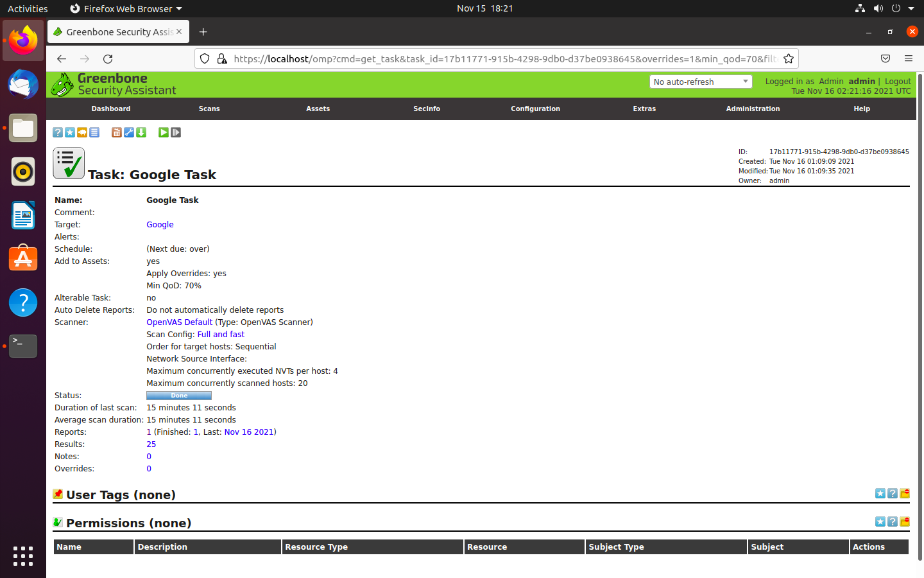Viewport: 924px width, 578px height.
Task: Open the Scans menu
Action: click(209, 109)
